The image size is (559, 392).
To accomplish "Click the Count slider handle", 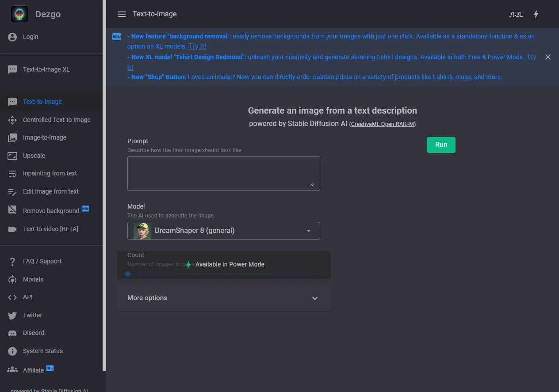I will pos(128,274).
